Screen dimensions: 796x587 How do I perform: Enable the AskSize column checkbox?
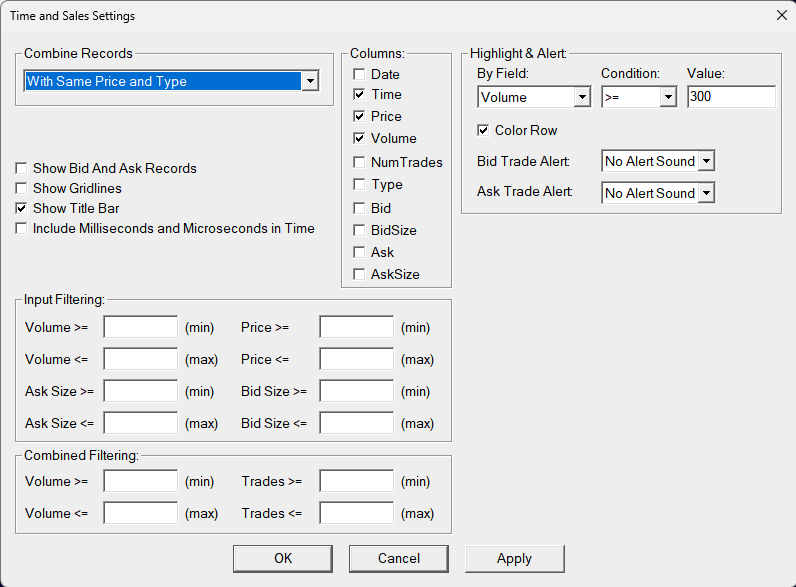click(359, 274)
